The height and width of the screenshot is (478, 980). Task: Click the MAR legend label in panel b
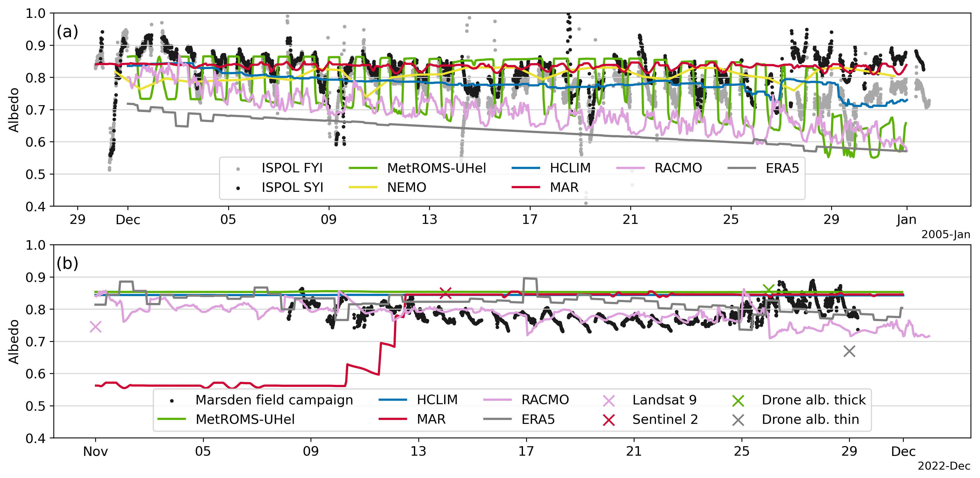(431, 419)
